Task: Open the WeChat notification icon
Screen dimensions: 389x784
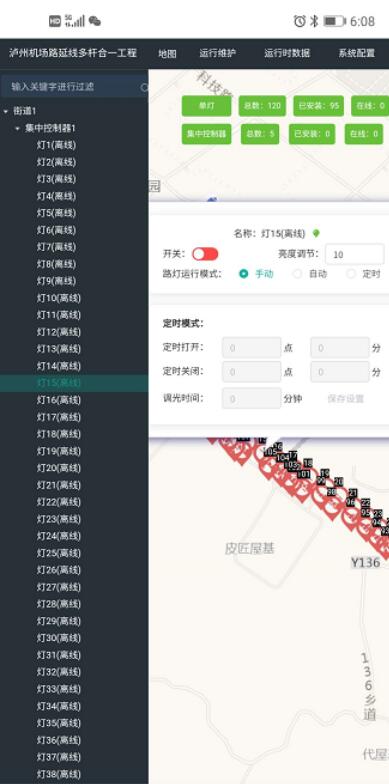Action: [x=94, y=21]
